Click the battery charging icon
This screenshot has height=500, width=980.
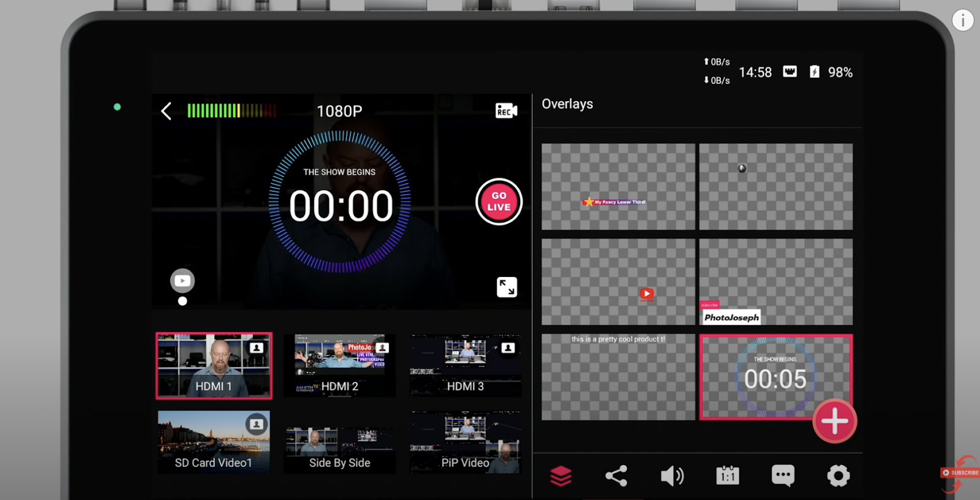pyautogui.click(x=814, y=72)
